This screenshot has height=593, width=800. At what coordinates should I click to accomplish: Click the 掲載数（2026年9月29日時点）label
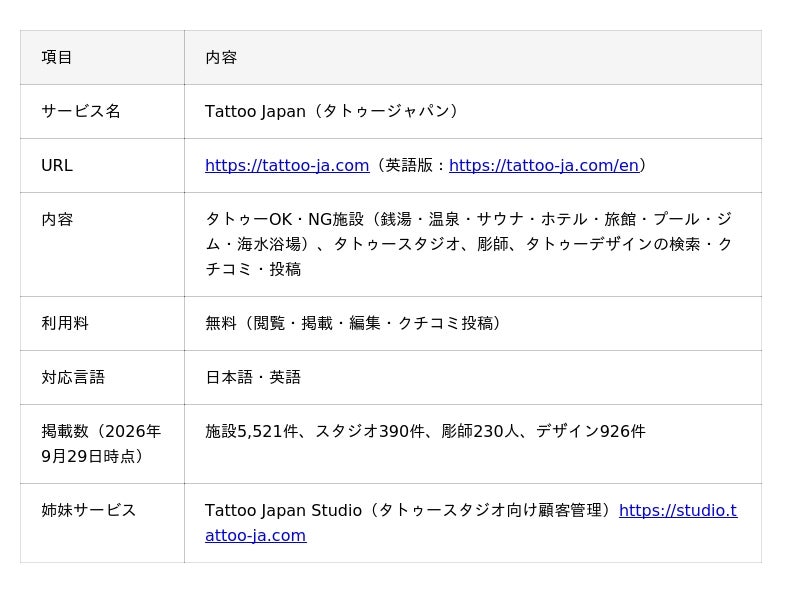tap(101, 443)
